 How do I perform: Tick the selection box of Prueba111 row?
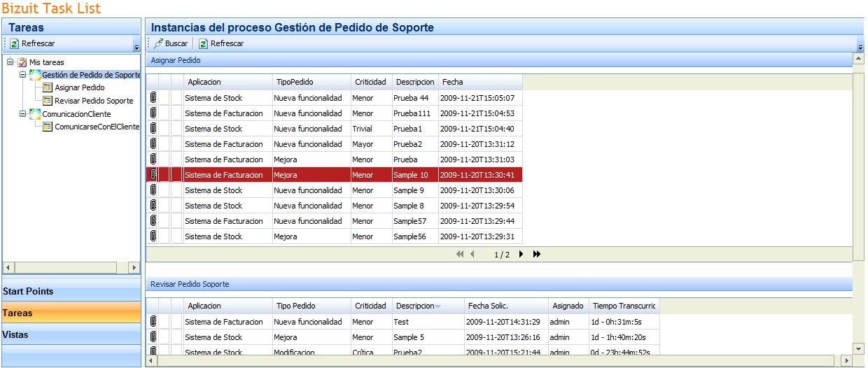[165, 113]
